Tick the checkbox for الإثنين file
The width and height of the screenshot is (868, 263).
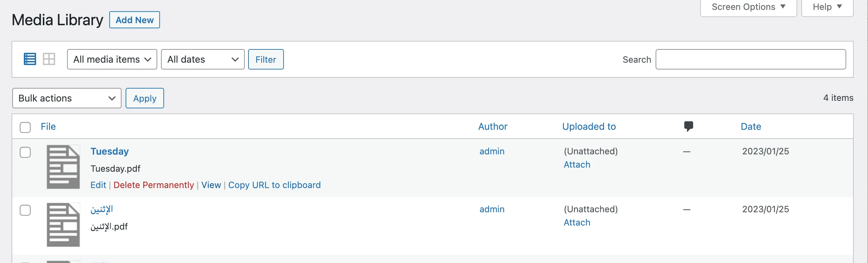[x=25, y=210]
